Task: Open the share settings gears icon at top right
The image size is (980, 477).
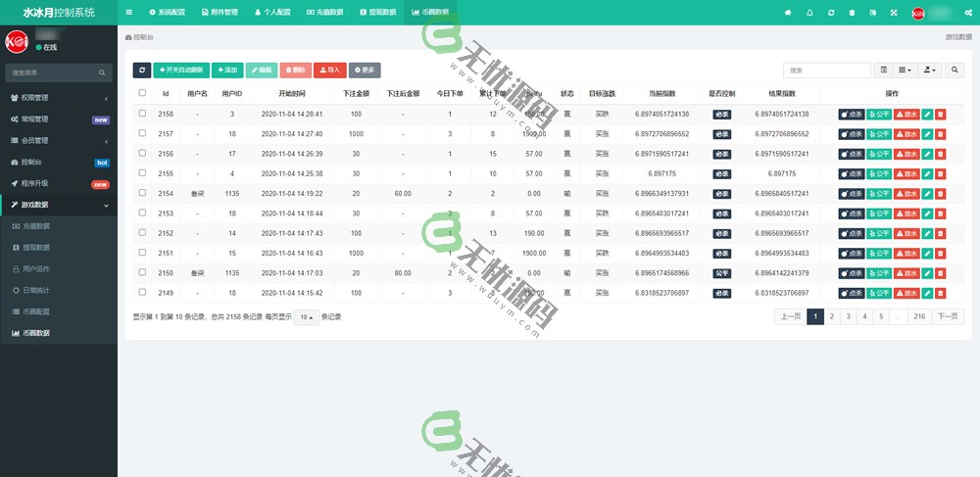Action: click(x=968, y=13)
